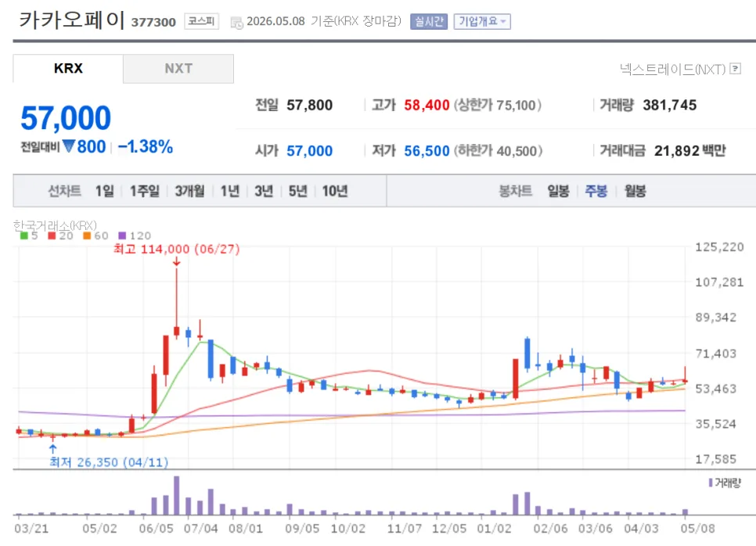Click the 한국거래소(KRX) chart label
This screenshot has width=756, height=546.
pos(55,225)
